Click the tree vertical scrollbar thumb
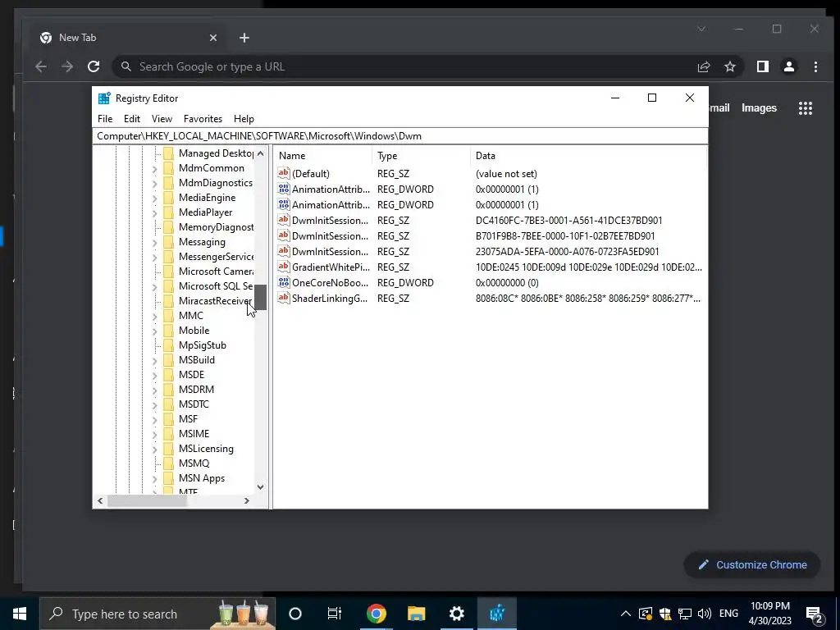Viewport: 840px width, 630px height. coord(260,297)
